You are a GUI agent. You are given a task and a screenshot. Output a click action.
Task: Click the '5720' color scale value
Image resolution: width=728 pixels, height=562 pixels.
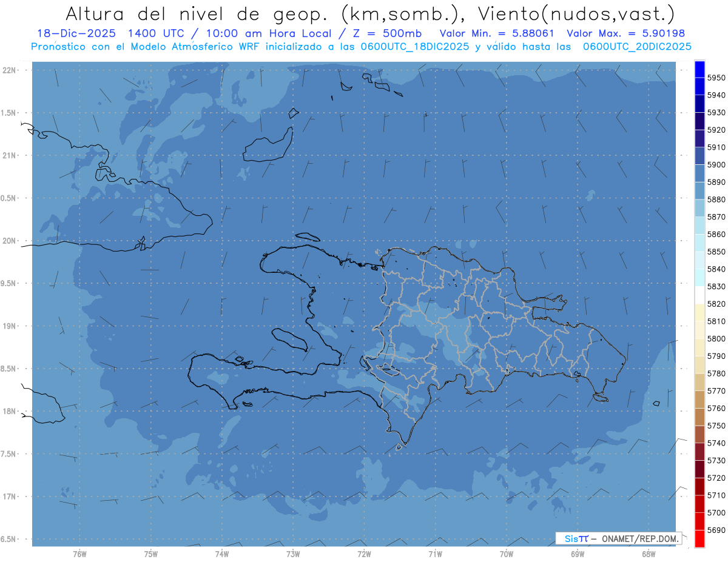click(716, 478)
